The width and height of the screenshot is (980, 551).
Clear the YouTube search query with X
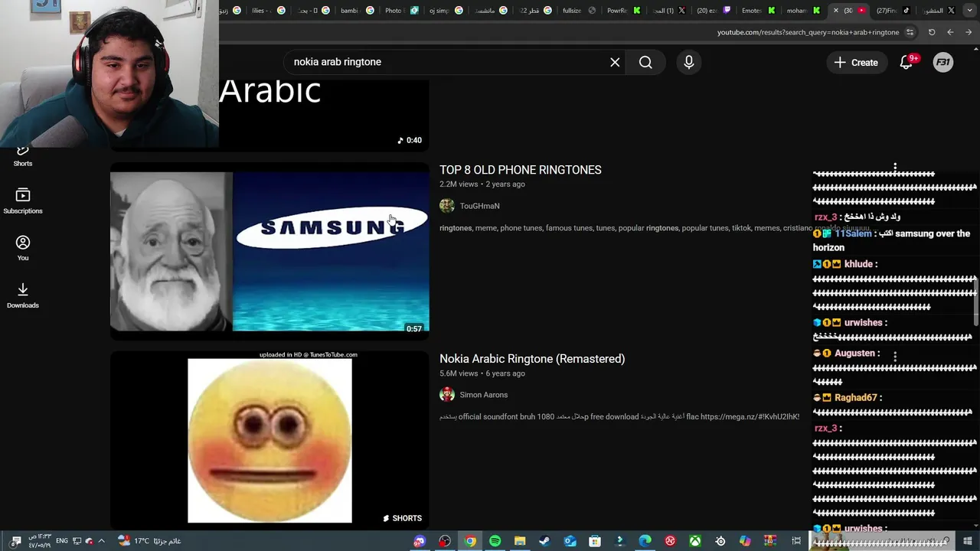tap(615, 62)
